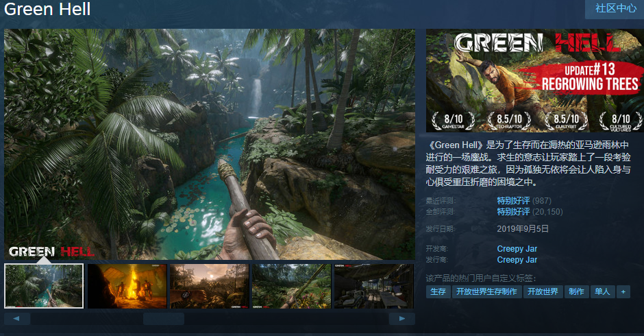Image resolution: width=644 pixels, height=336 pixels.
Task: Select the first waterfall jungle thumbnail
Action: 44,286
